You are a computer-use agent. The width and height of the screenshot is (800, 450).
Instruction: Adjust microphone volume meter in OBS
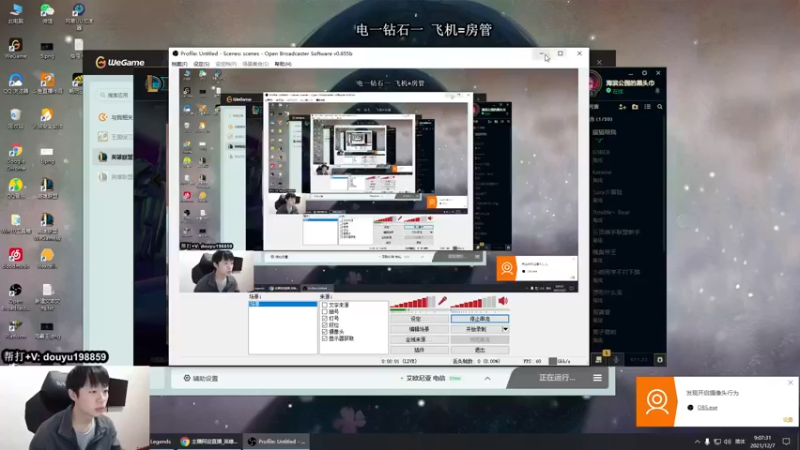pyautogui.click(x=413, y=303)
